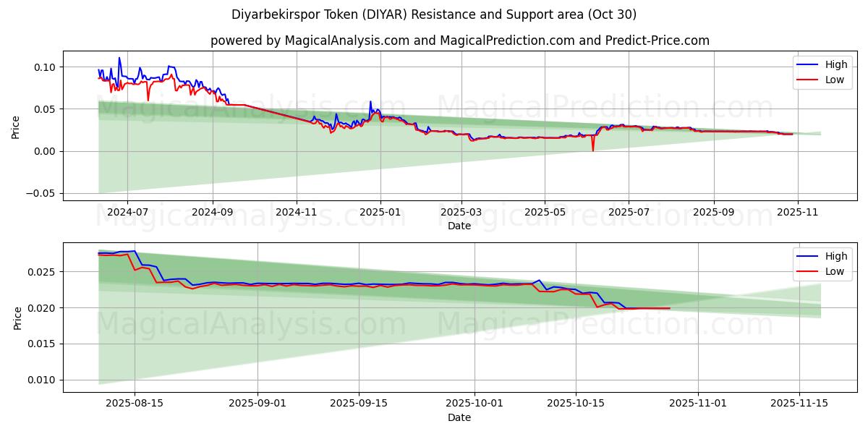
Task: Click the 2025-09 tick label on top chart
Action: (714, 213)
